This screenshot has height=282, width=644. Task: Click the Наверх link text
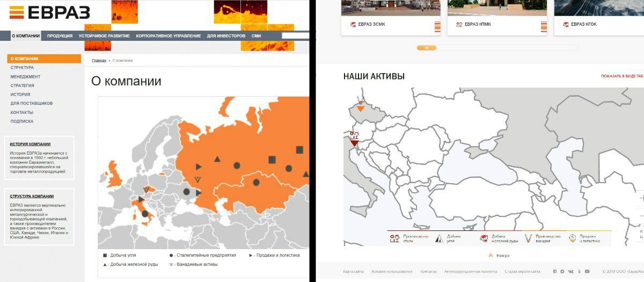tap(503, 256)
